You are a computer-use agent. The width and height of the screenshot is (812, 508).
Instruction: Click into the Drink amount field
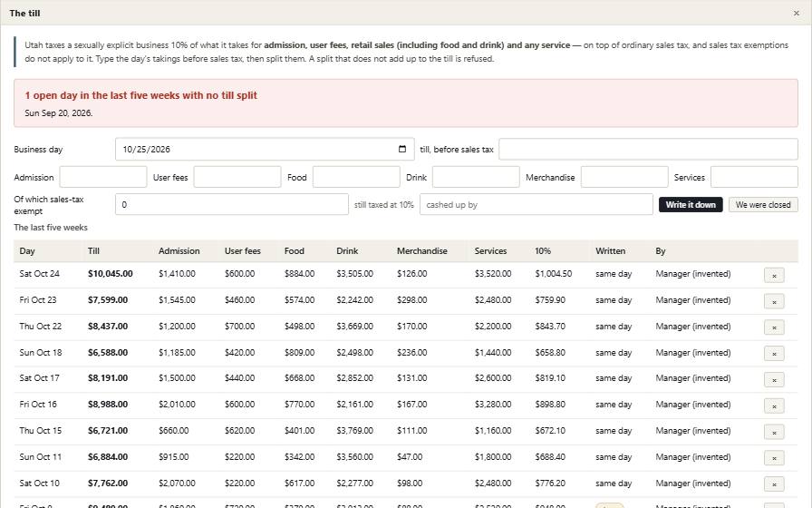tap(476, 177)
